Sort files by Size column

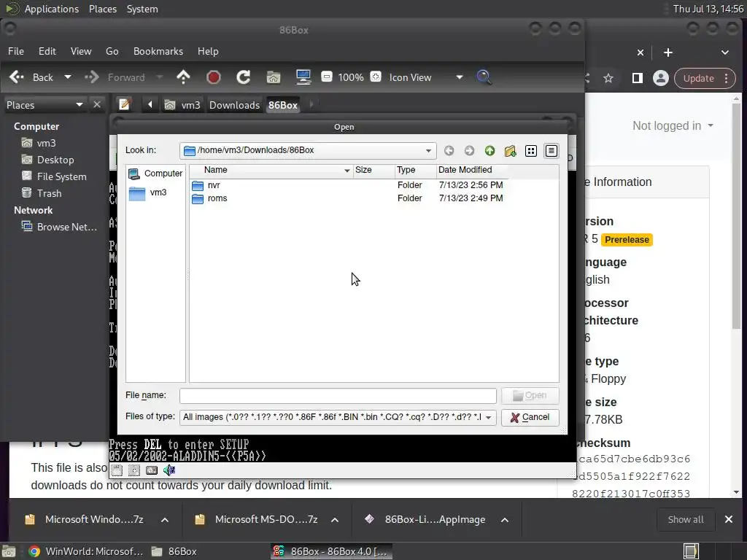(374, 170)
